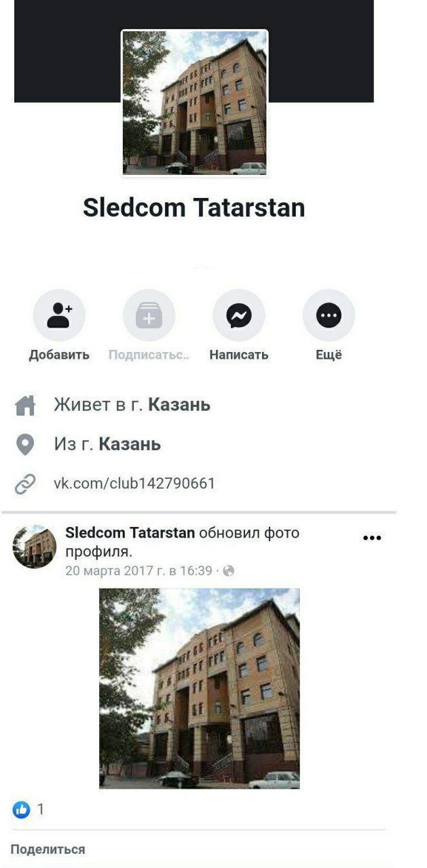Tap the Поделиться share button
This screenshot has width=427, height=868.
(48, 849)
